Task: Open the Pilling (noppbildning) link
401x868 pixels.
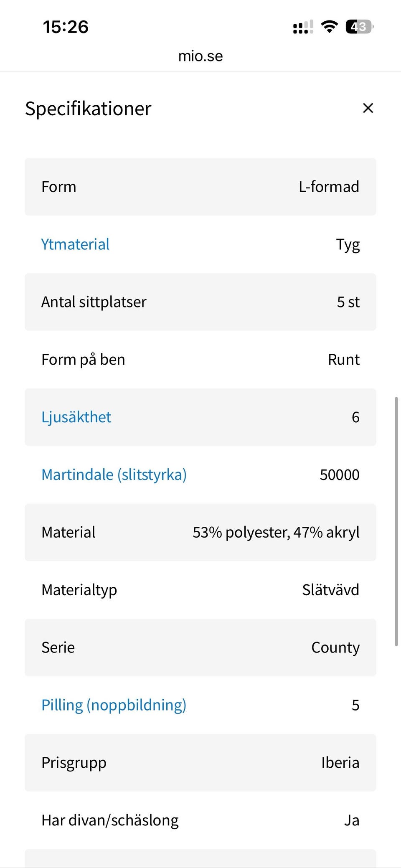Action: (114, 705)
